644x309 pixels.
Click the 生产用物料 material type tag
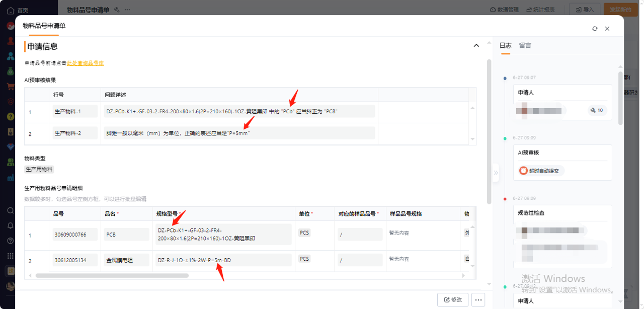[39, 170]
